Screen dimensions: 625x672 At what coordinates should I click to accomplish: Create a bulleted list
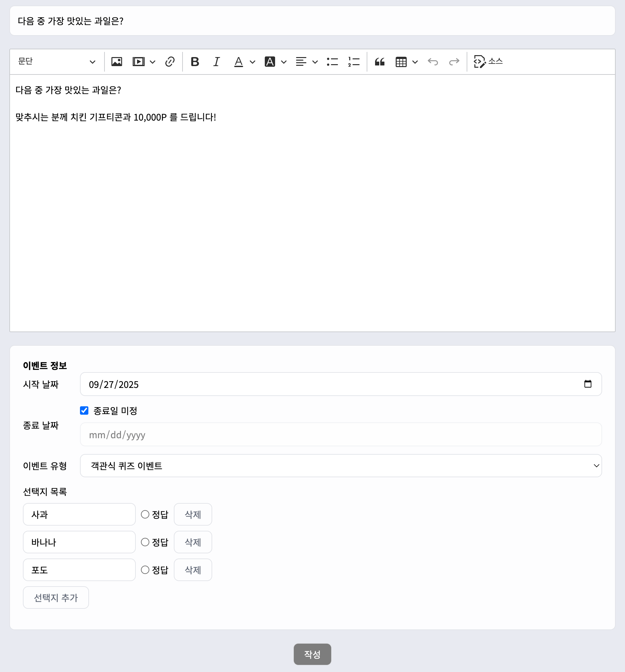pos(332,62)
